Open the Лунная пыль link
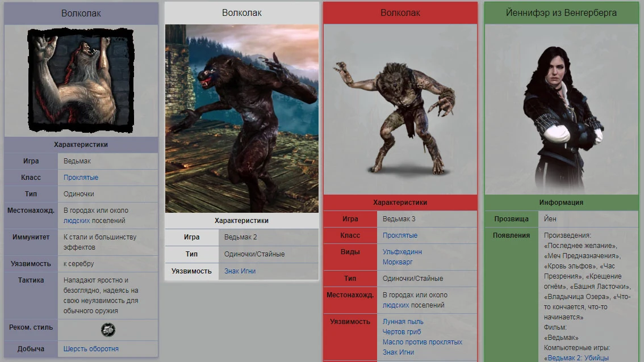 click(403, 321)
